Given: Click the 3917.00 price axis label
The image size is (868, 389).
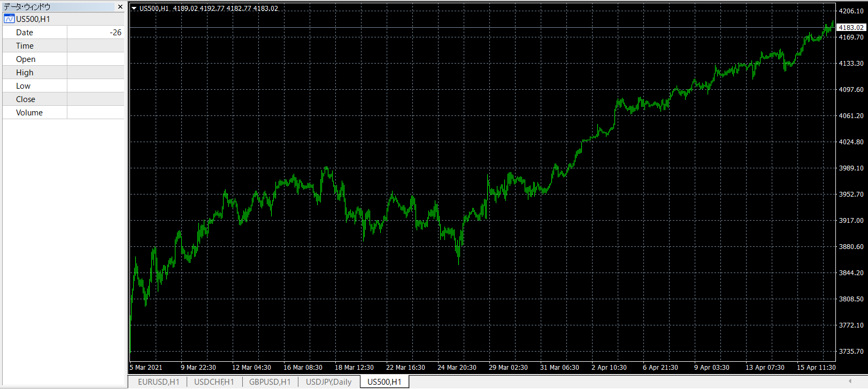Looking at the screenshot, I should pos(851,221).
